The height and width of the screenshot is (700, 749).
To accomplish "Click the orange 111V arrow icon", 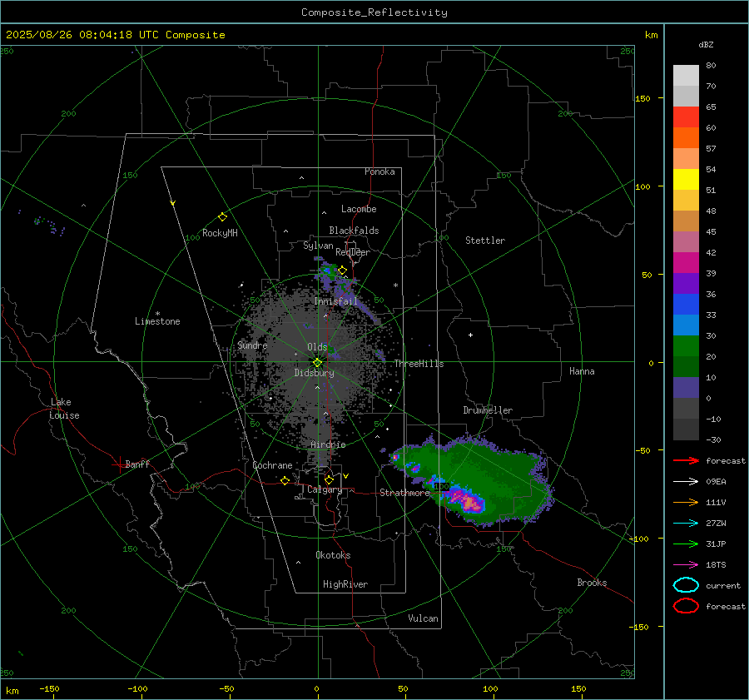I will coord(686,502).
